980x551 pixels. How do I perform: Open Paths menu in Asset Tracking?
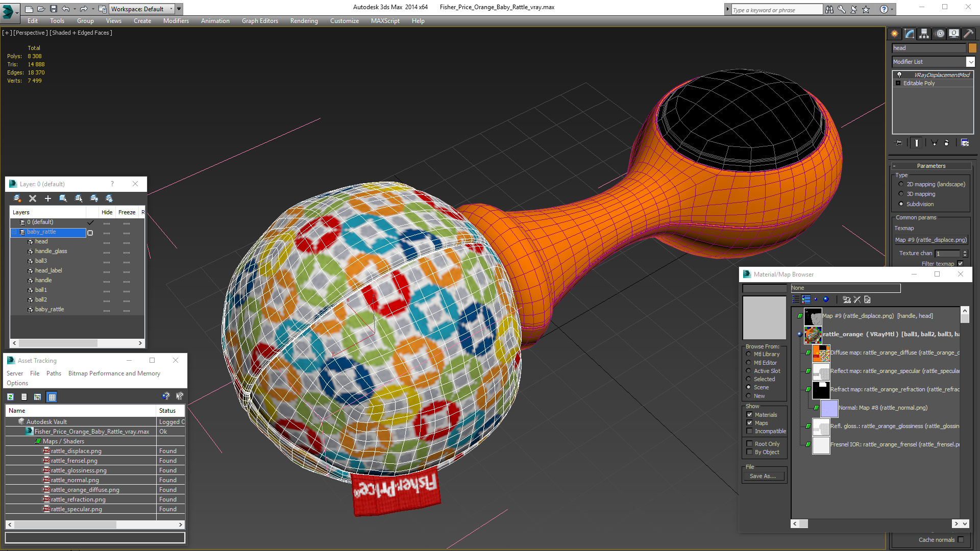(54, 373)
